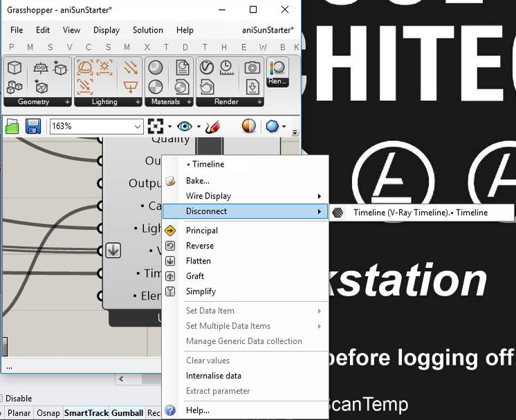
Task: Select the V-Ray renderer logo component
Action: coord(207,68)
